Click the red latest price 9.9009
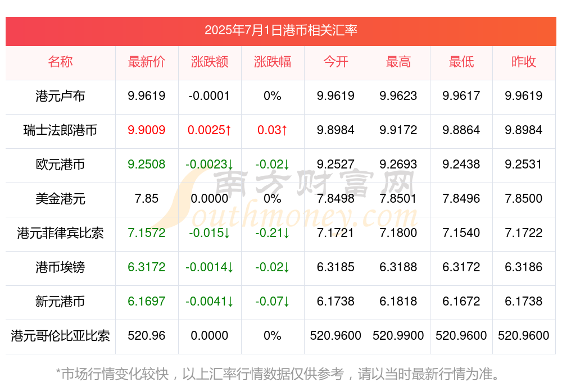Screen dimensions: 562x392 tap(146, 130)
